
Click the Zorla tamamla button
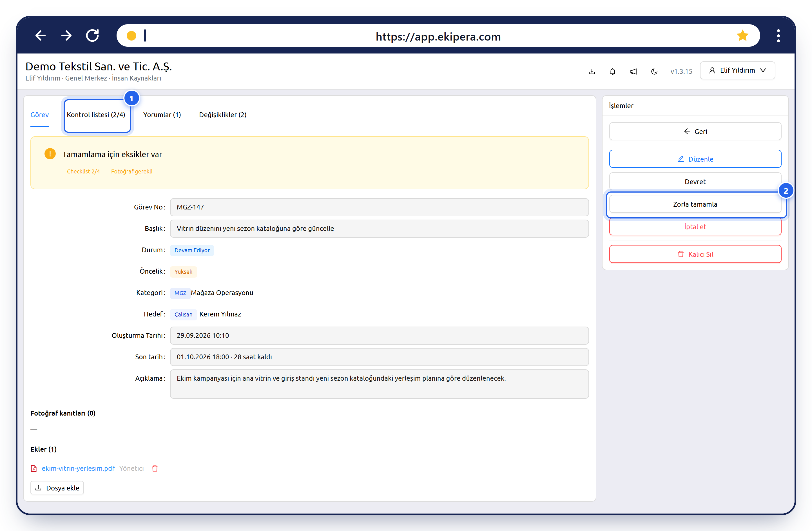click(695, 204)
